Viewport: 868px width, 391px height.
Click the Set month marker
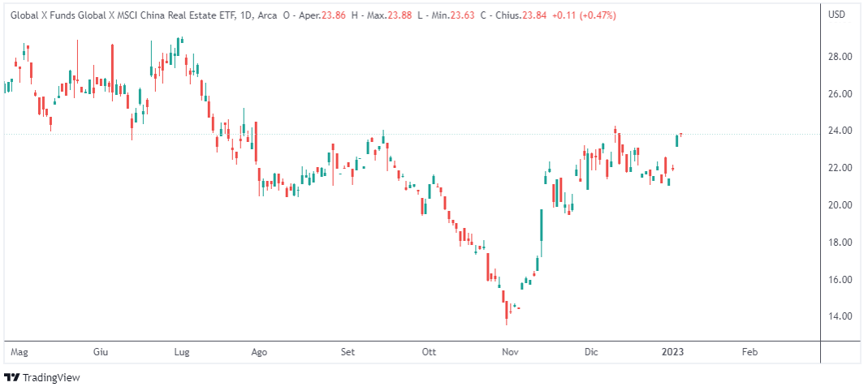click(x=348, y=352)
